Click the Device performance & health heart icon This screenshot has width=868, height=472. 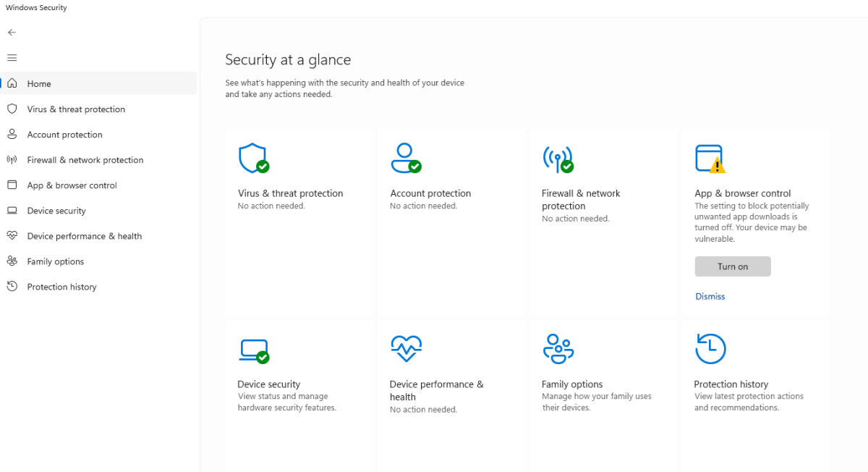(407, 348)
